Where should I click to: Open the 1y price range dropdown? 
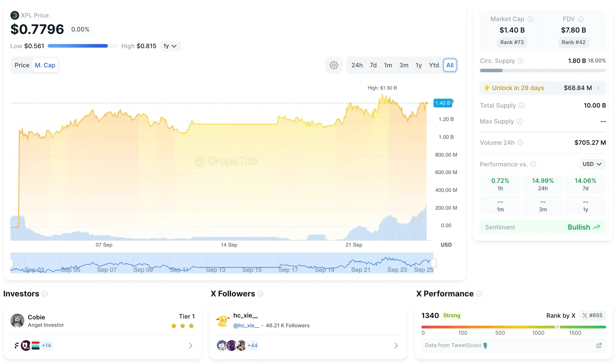(x=170, y=46)
